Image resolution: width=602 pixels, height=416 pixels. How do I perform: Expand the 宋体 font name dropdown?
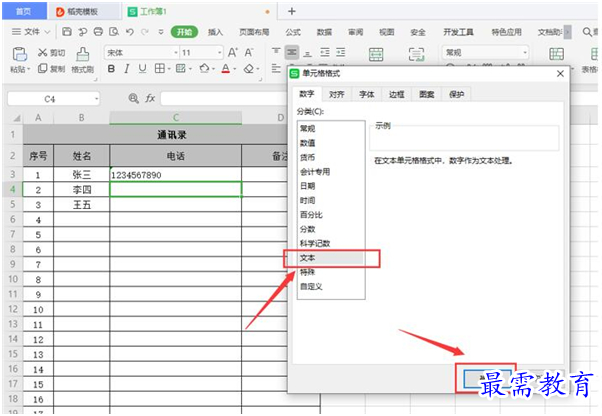point(176,53)
